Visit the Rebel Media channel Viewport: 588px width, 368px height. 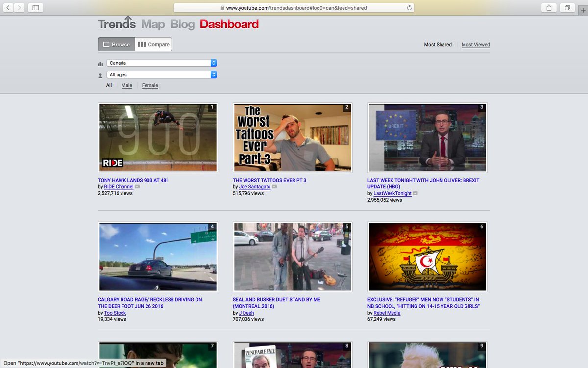[387, 313]
